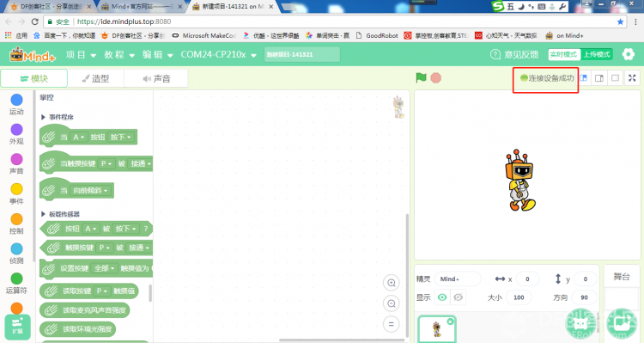Select the 侦测 sensing category
Screen dimensions: 644x343
point(16,254)
